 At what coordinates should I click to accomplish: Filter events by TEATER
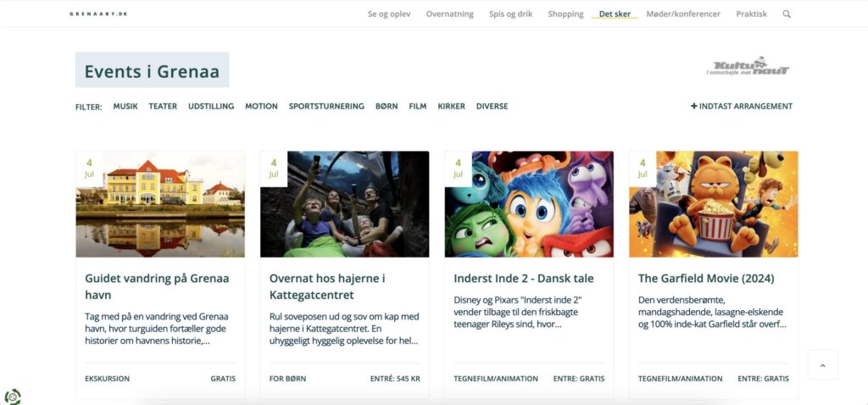[x=163, y=106]
